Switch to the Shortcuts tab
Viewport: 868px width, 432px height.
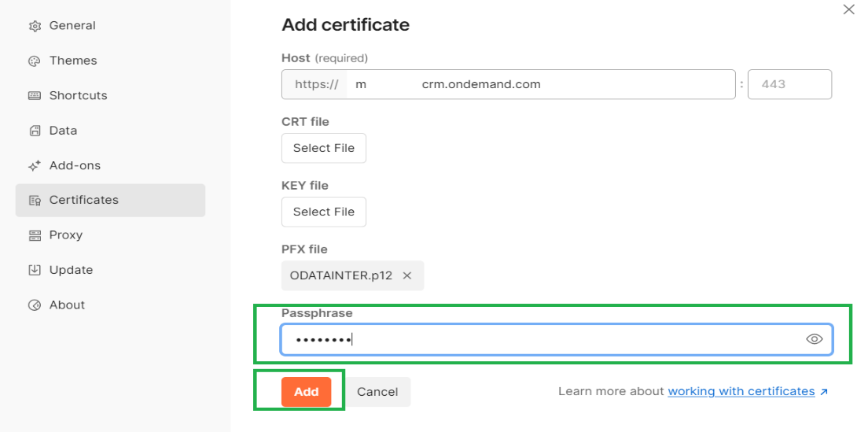point(111,96)
